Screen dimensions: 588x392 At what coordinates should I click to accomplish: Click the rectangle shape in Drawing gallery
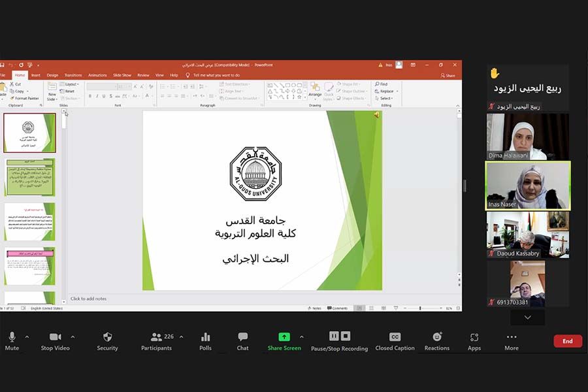click(287, 85)
